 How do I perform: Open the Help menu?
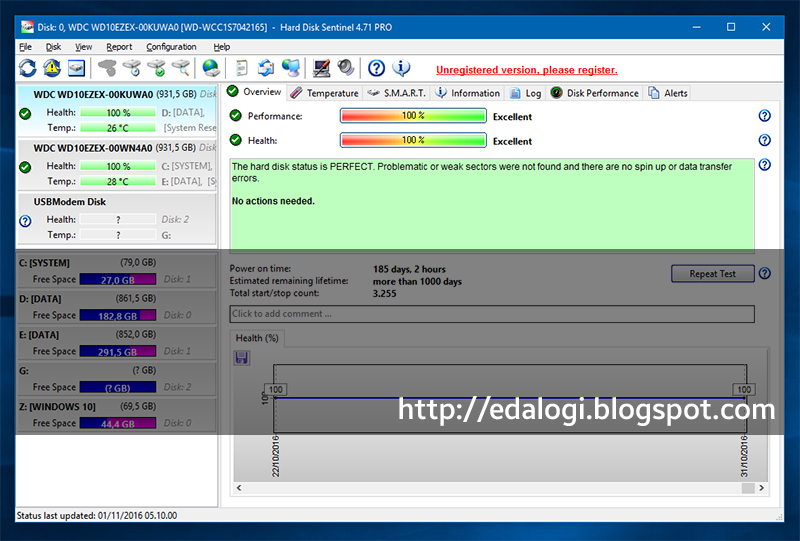[x=221, y=47]
